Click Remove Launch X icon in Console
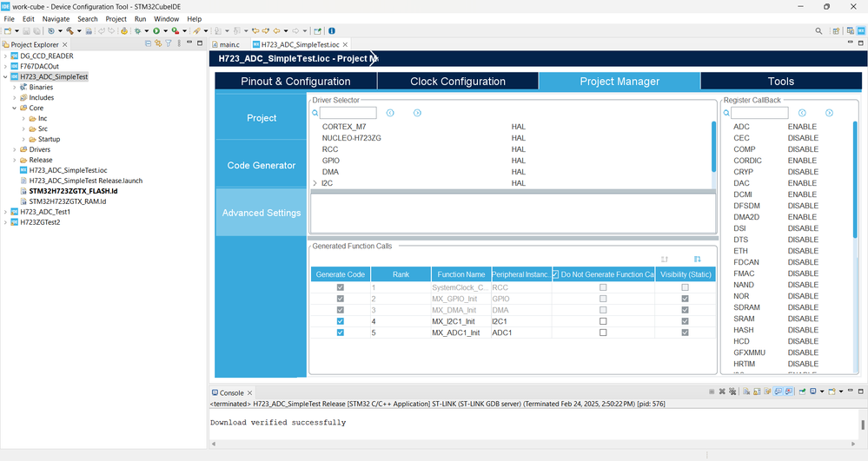The width and height of the screenshot is (868, 461). (x=722, y=392)
